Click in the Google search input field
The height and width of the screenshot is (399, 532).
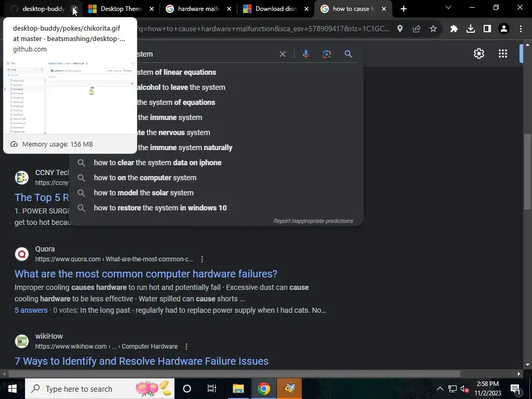click(x=207, y=54)
